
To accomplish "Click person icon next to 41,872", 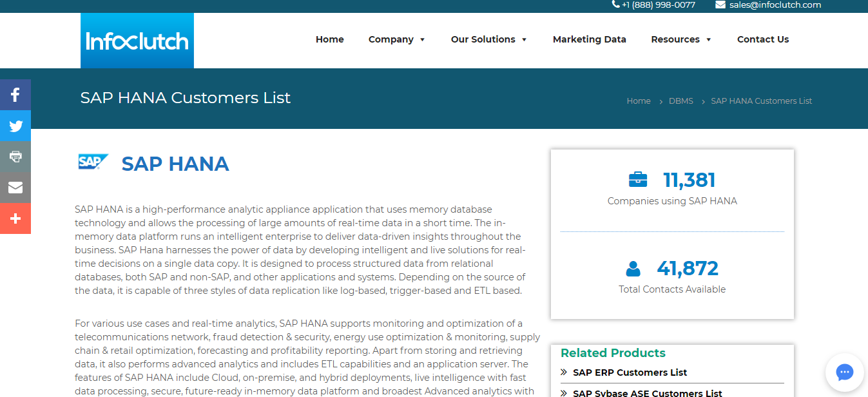I will [633, 268].
